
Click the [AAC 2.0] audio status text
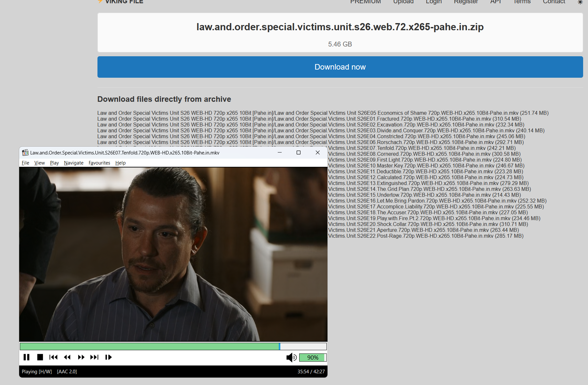click(x=67, y=372)
